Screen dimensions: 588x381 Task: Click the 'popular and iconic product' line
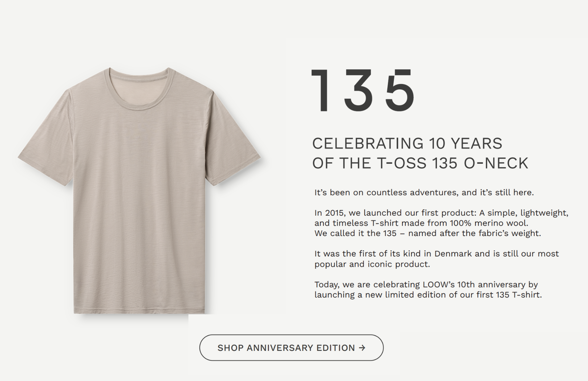(x=372, y=264)
